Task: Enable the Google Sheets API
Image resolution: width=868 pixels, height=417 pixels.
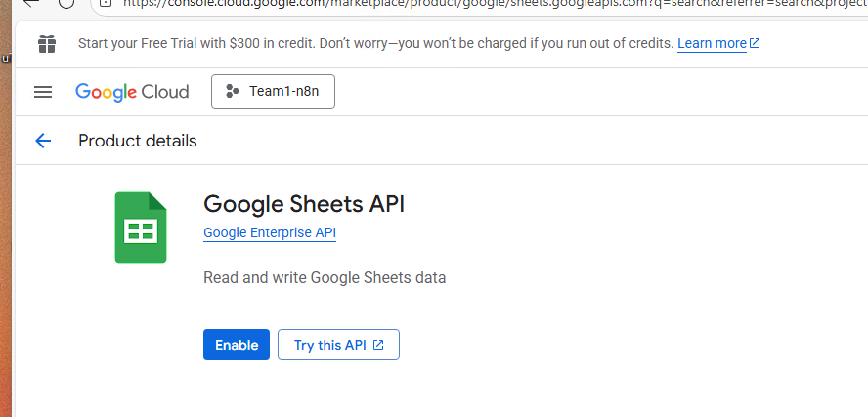Action: pos(237,345)
